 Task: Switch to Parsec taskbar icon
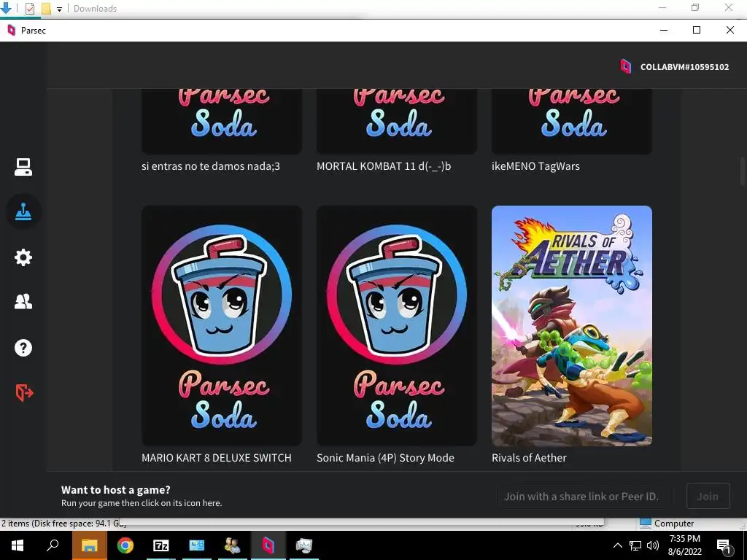coord(268,545)
